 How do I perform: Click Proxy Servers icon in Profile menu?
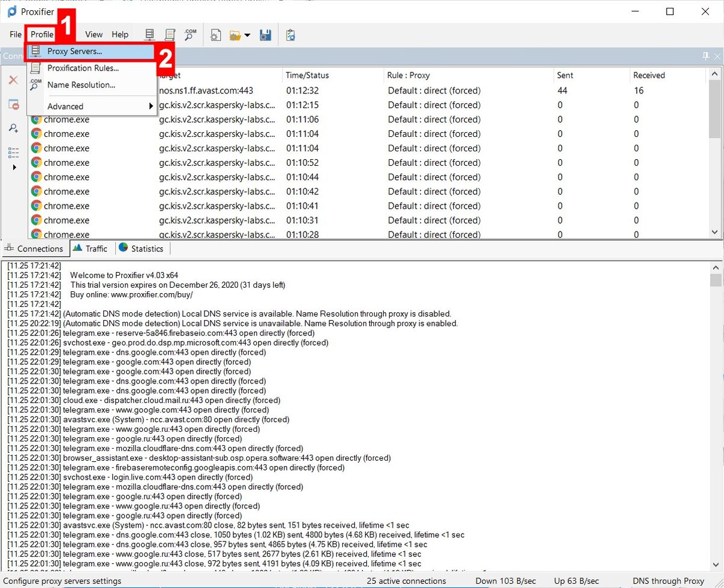(x=36, y=51)
